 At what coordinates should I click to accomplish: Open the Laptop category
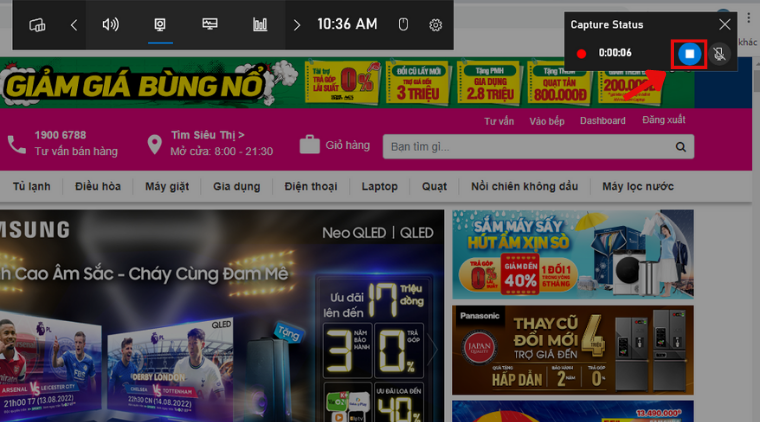(x=380, y=187)
